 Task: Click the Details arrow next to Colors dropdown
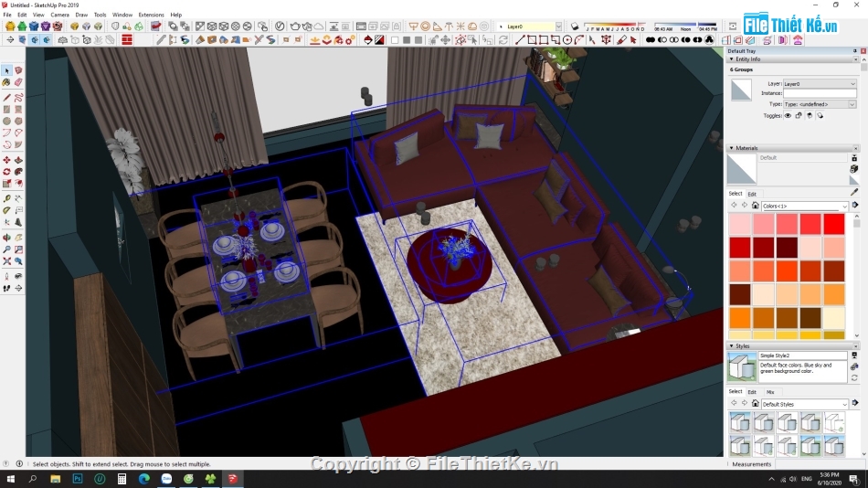point(854,206)
